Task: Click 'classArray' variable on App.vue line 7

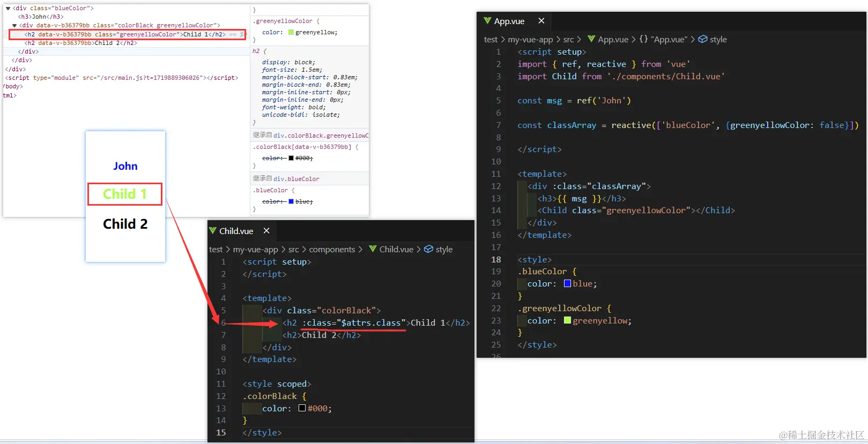Action: (x=572, y=125)
